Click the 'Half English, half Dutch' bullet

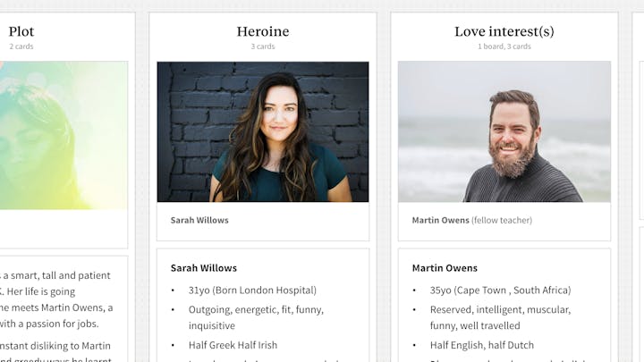[482, 345]
